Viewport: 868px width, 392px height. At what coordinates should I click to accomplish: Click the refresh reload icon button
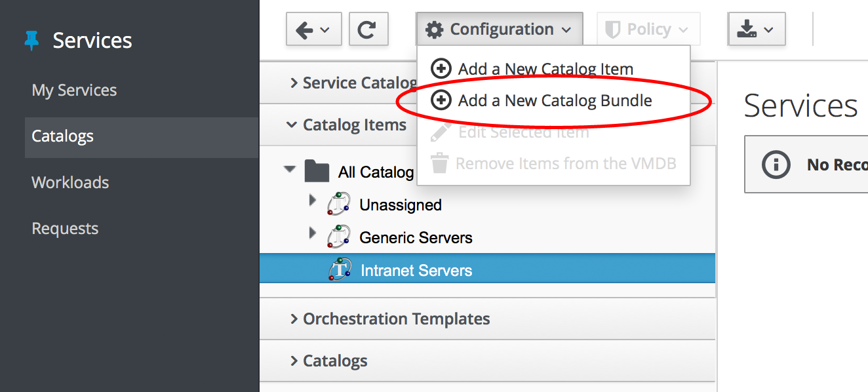point(368,29)
